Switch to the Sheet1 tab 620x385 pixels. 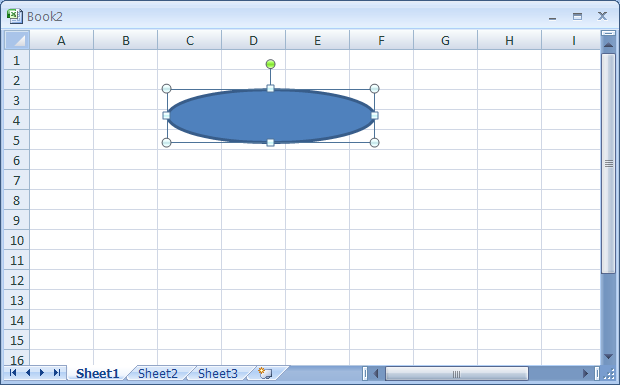[97, 374]
